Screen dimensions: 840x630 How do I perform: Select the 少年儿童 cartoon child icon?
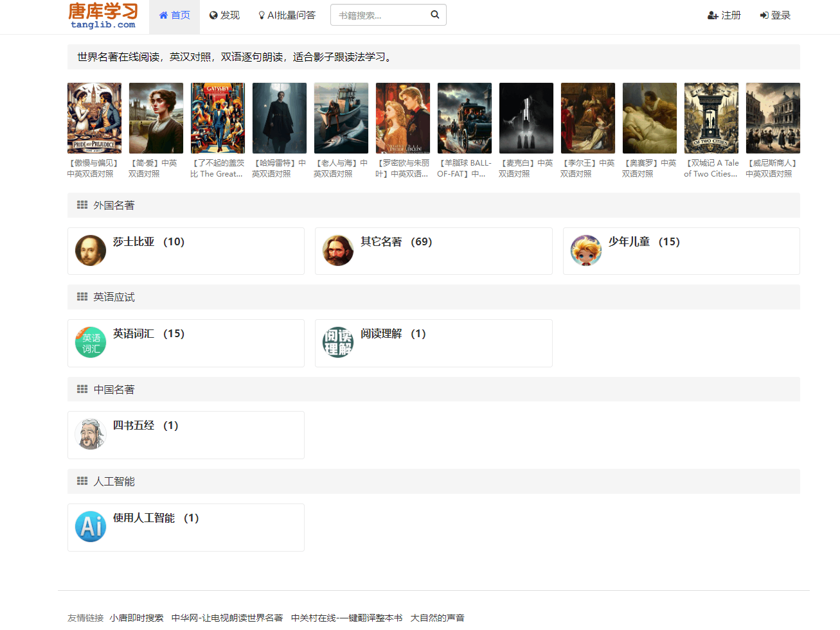(x=585, y=250)
